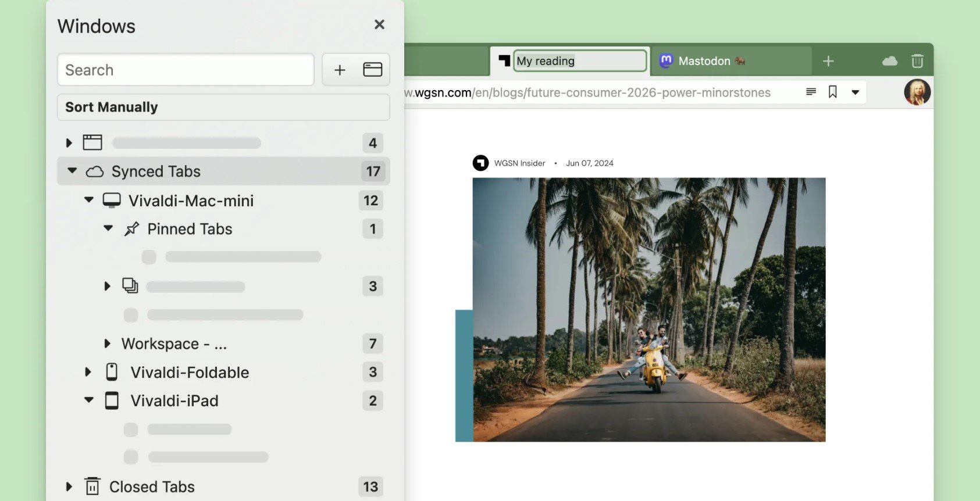
Task: Toggle Reader View icon in address bar
Action: 811,92
